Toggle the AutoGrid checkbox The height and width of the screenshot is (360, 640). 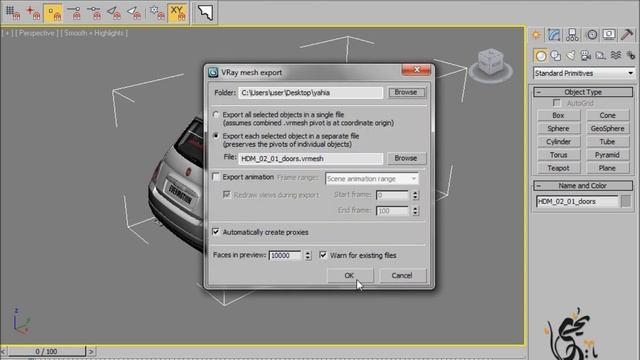pyautogui.click(x=556, y=103)
